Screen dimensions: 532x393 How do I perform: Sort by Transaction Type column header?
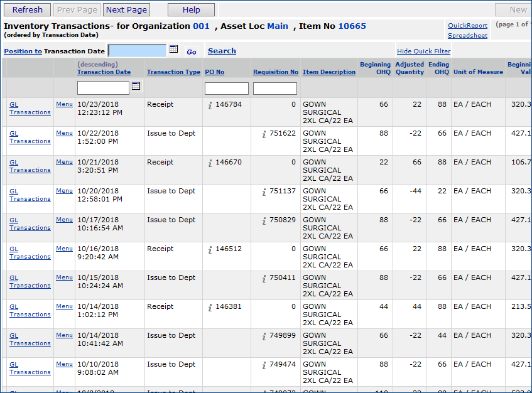[x=173, y=72]
